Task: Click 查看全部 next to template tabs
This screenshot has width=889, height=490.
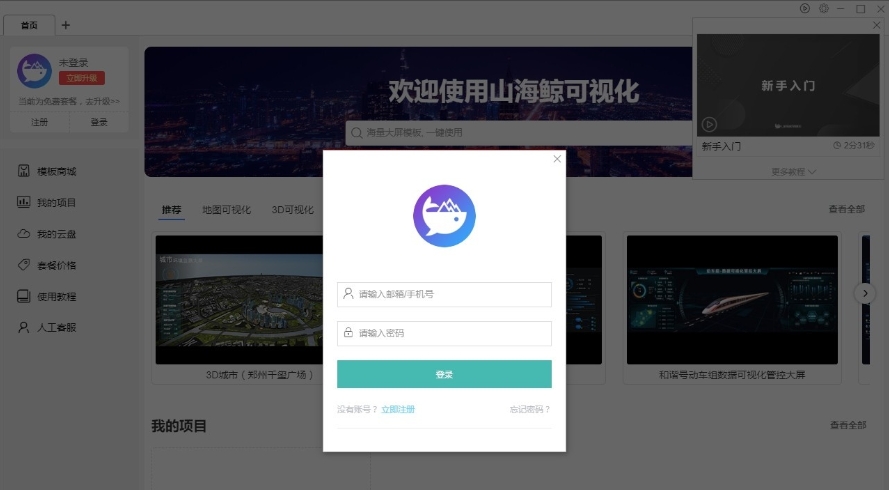Action: click(x=846, y=209)
